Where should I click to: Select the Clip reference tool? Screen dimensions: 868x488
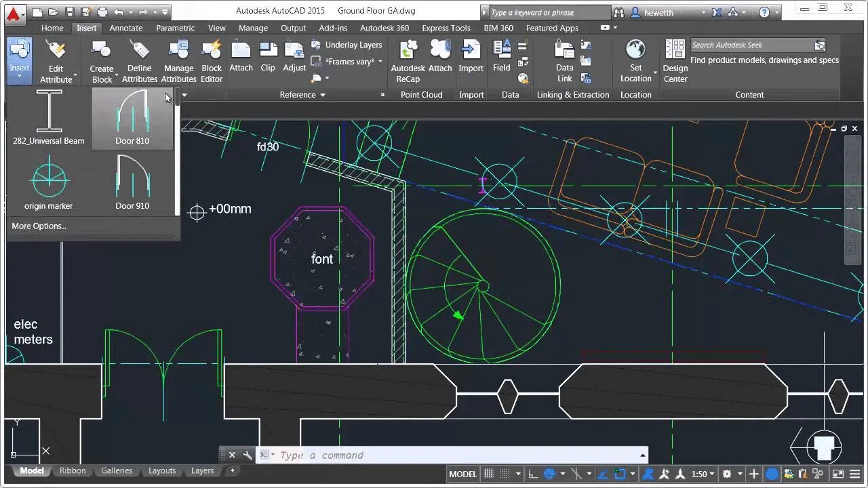[268, 56]
